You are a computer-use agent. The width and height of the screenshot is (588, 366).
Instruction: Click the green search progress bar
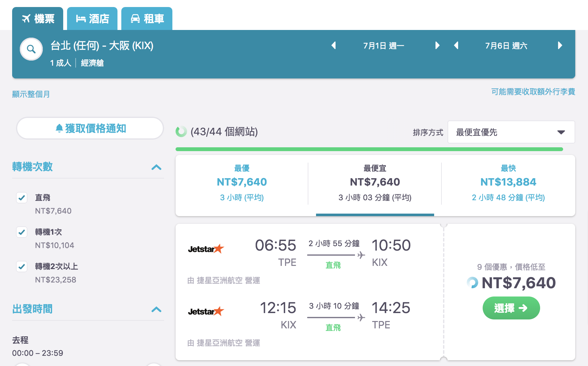(369, 149)
